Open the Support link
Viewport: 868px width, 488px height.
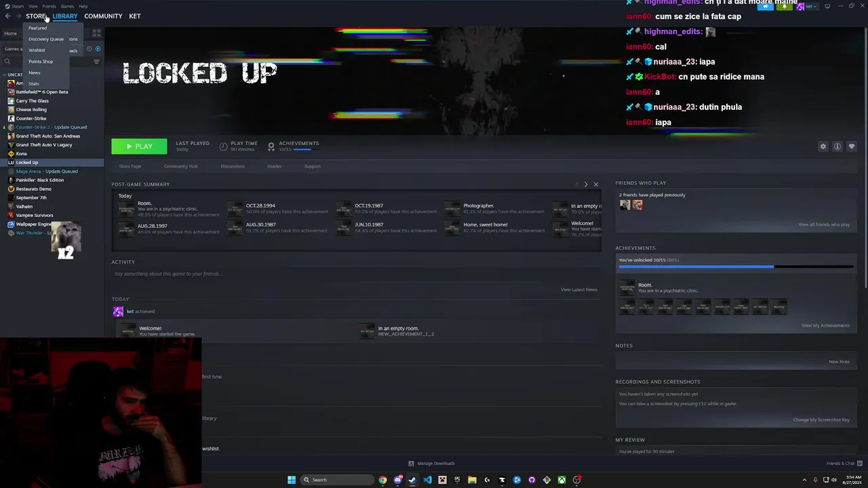tap(313, 166)
